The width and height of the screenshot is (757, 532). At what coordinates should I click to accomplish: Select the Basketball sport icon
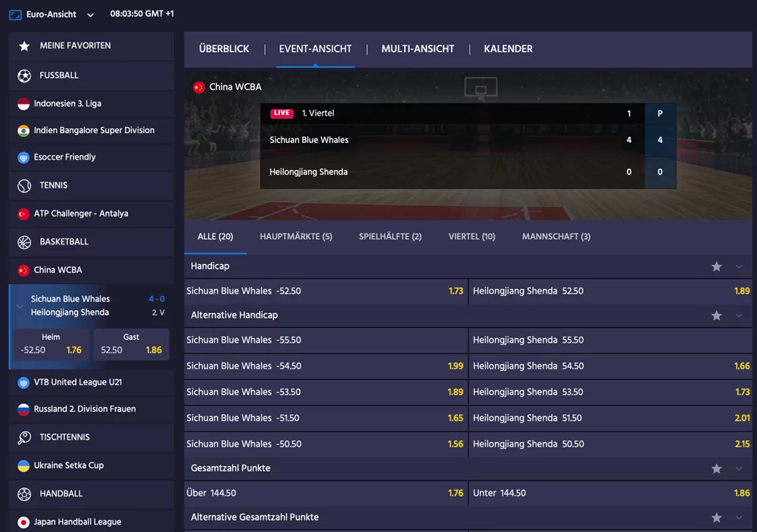tap(24, 242)
